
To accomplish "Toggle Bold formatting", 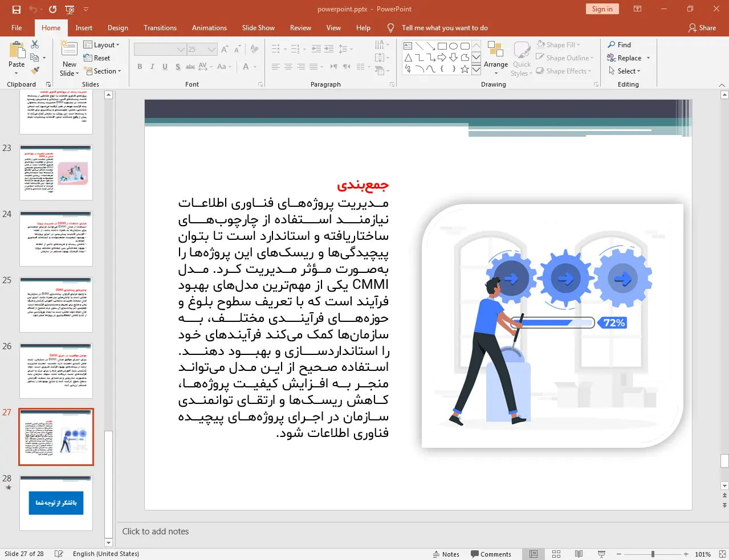I will click(x=140, y=67).
